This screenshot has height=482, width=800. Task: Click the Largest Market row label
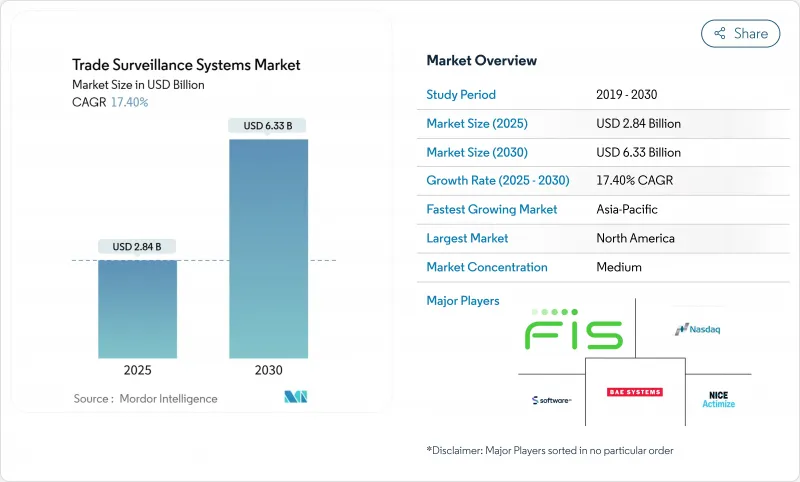point(467,238)
